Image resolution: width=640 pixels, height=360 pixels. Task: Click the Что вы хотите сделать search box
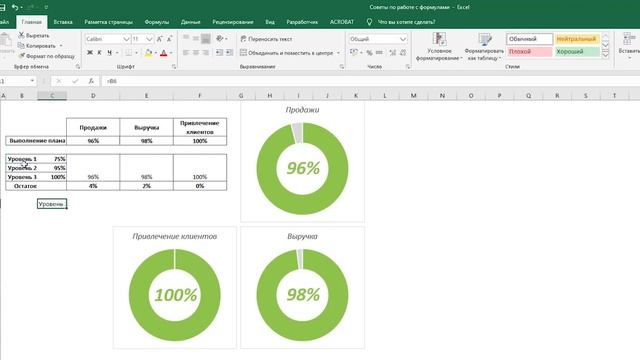point(407,22)
